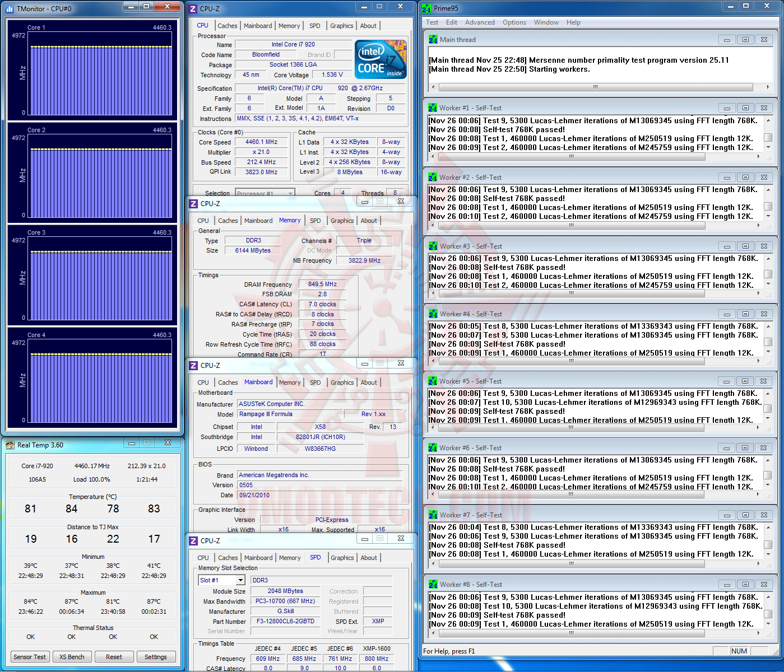Click Worker #1 vertical scroll up arrow
The width and height of the screenshot is (784, 672).
coord(768,120)
